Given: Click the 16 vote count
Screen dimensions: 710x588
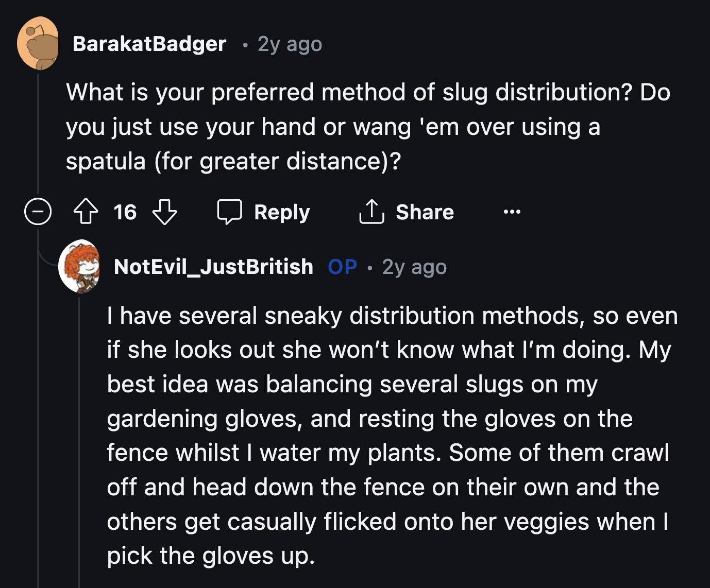Looking at the screenshot, I should click(x=125, y=212).
